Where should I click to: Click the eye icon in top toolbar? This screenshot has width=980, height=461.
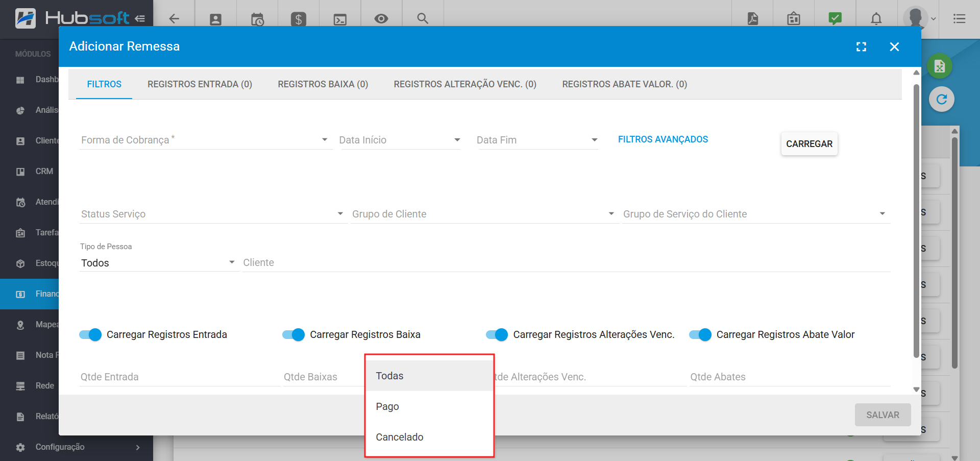click(381, 19)
